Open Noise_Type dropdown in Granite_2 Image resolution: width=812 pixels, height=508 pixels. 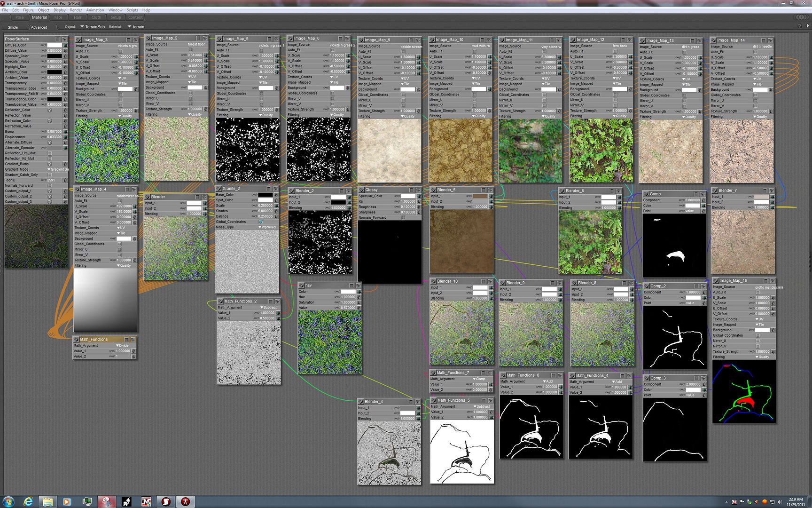pyautogui.click(x=267, y=227)
